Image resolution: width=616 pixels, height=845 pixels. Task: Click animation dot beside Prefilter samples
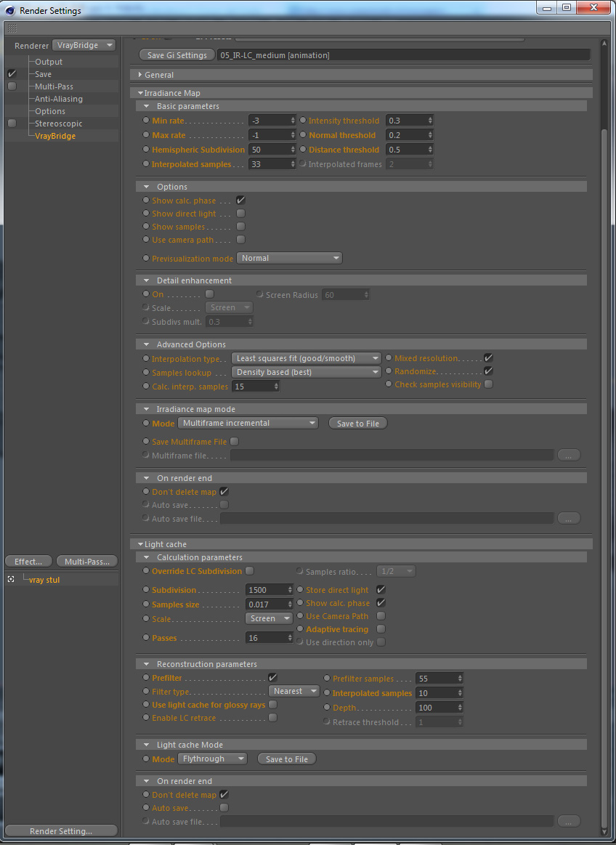pos(327,679)
